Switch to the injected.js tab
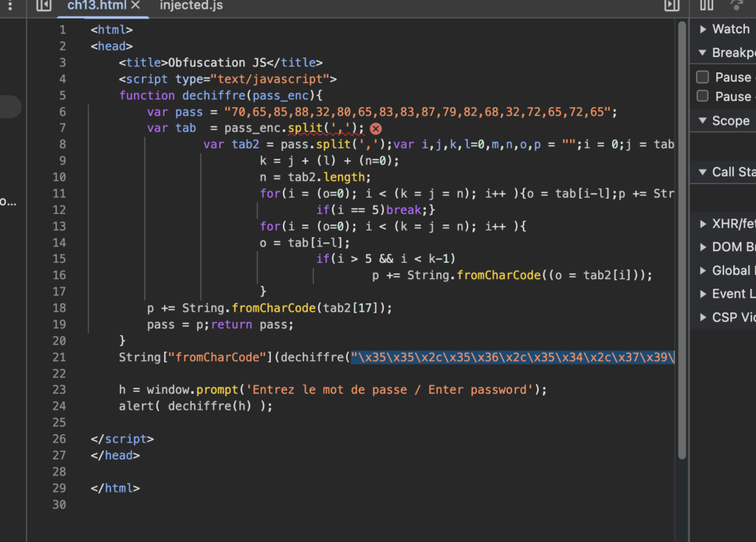 tap(190, 6)
